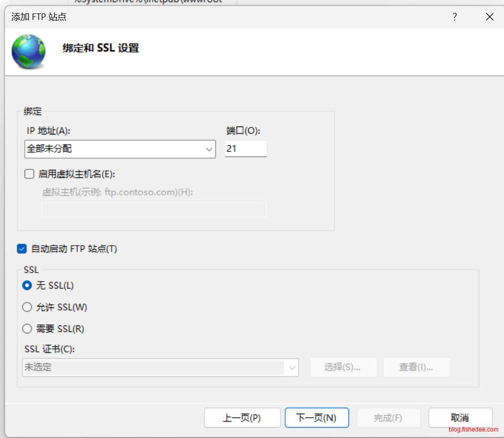The height and width of the screenshot is (438, 504).
Task: Select the 需要 SSL radio option
Action: point(27,329)
